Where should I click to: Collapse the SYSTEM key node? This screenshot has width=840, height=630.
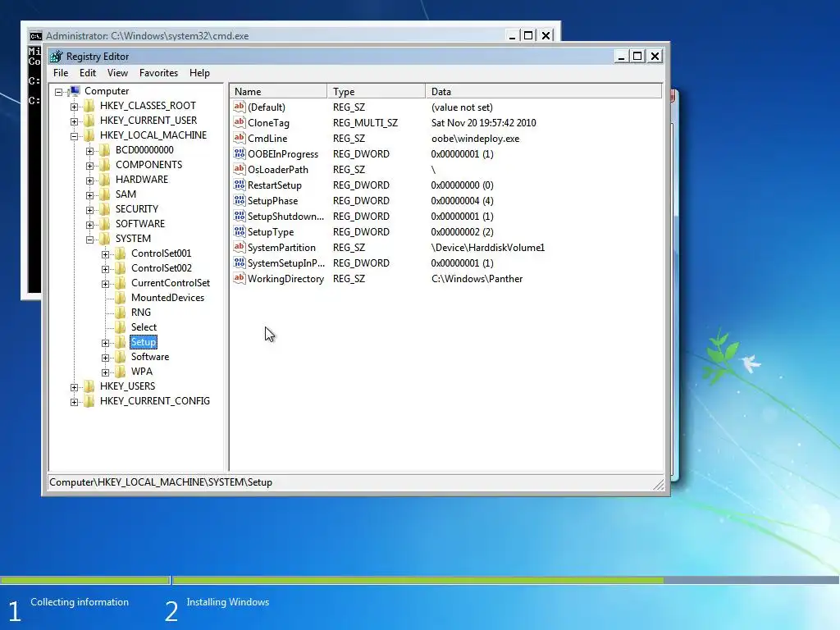(90, 240)
